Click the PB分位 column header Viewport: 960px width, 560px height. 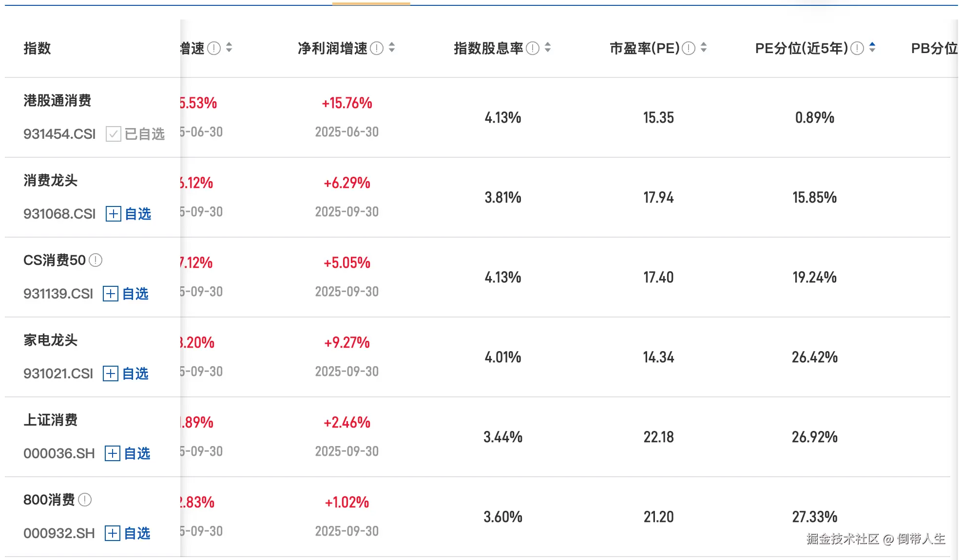pyautogui.click(x=934, y=48)
